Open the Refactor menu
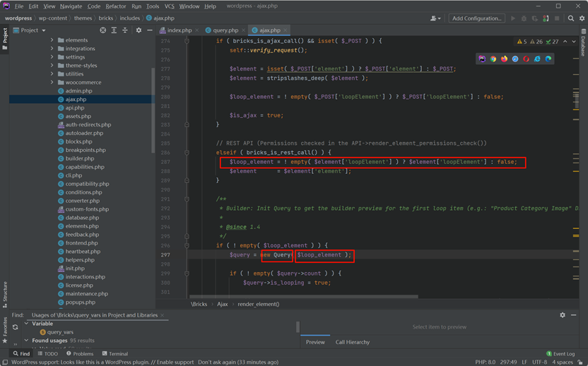Viewport: 588px width, 366px height. (x=115, y=6)
